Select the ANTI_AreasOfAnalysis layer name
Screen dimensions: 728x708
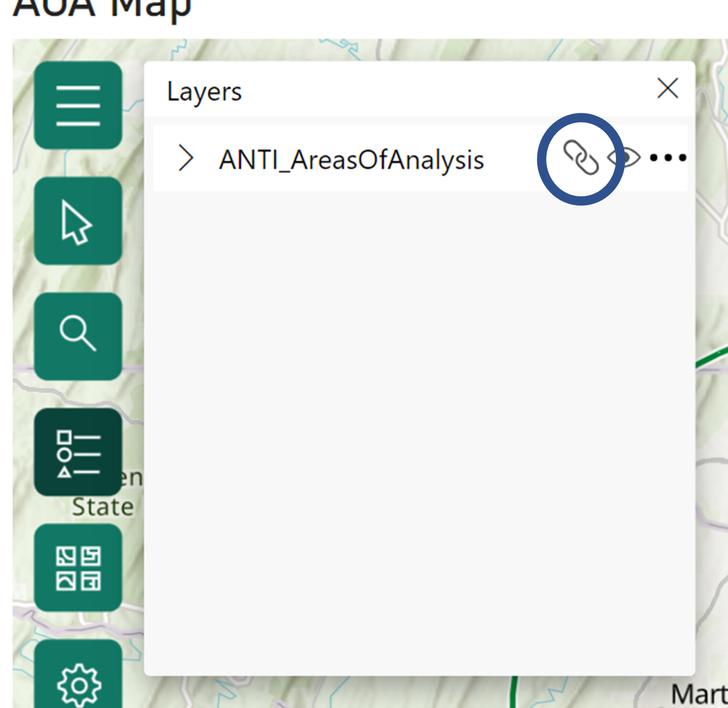coord(352,160)
